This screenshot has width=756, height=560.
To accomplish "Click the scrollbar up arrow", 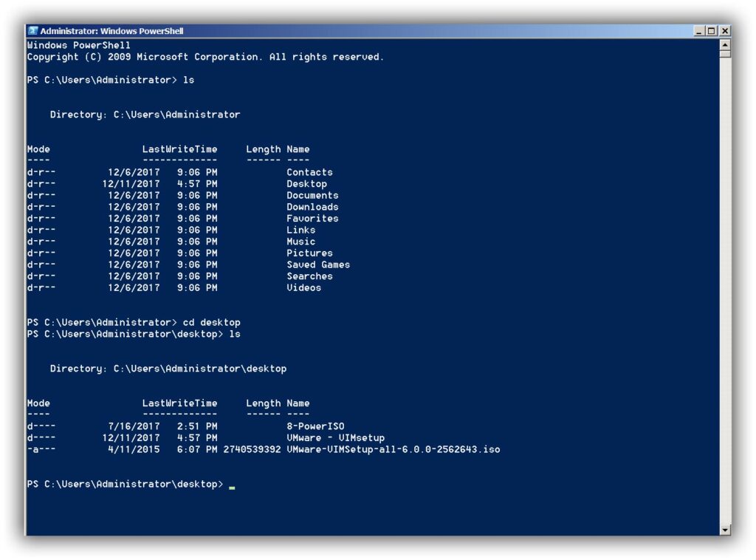I will click(x=725, y=44).
